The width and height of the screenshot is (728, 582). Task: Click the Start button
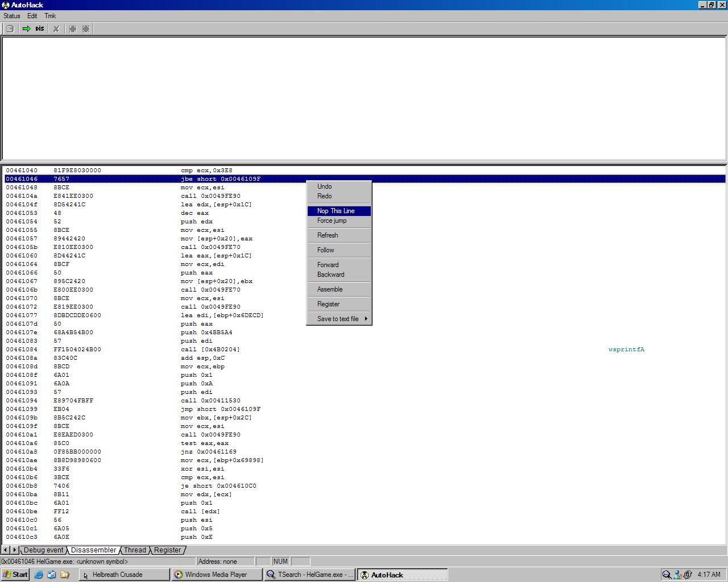coord(15,575)
